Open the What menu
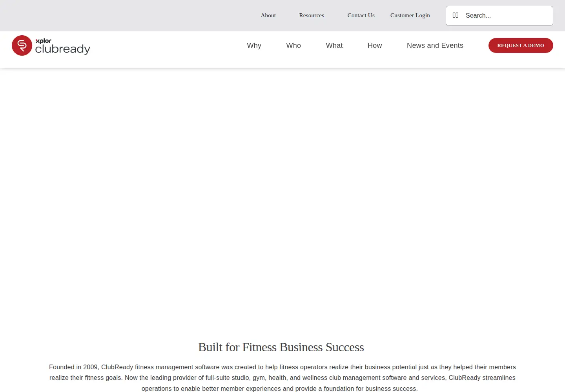 click(x=334, y=45)
